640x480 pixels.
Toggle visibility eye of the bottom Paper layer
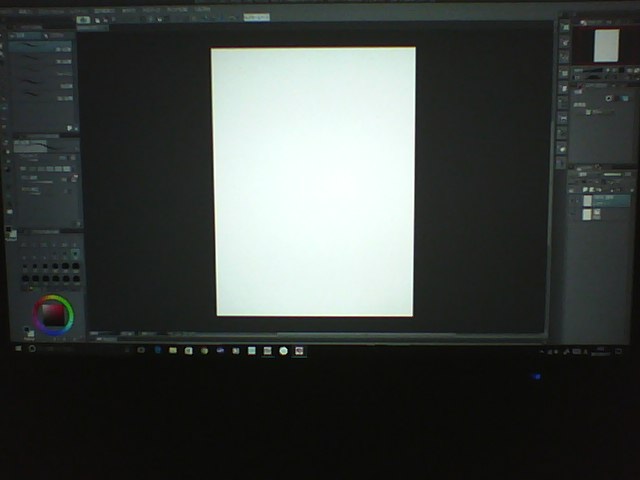[574, 214]
